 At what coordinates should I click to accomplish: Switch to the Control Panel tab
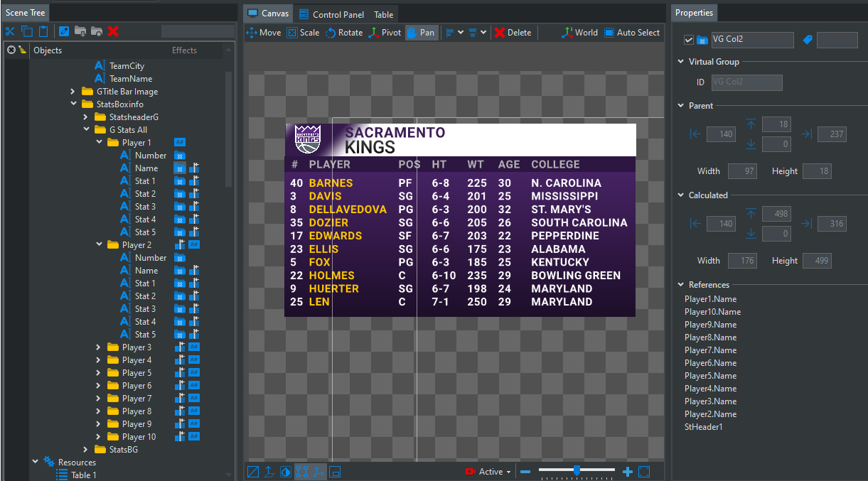coord(331,14)
